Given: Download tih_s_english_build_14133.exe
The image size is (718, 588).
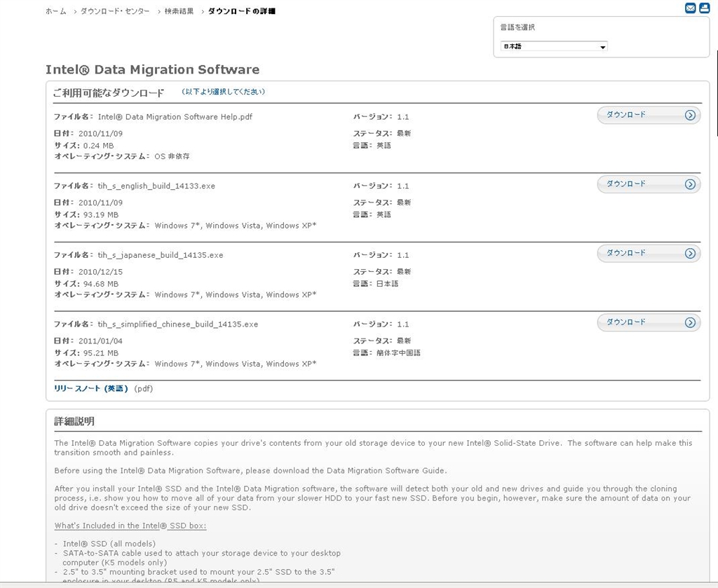Looking at the screenshot, I should [x=625, y=184].
